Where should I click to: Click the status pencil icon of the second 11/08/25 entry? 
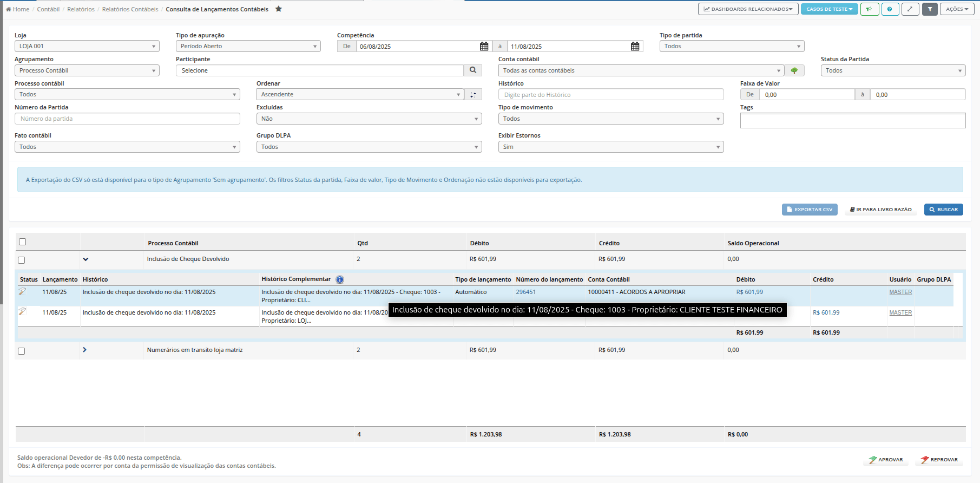tap(22, 311)
